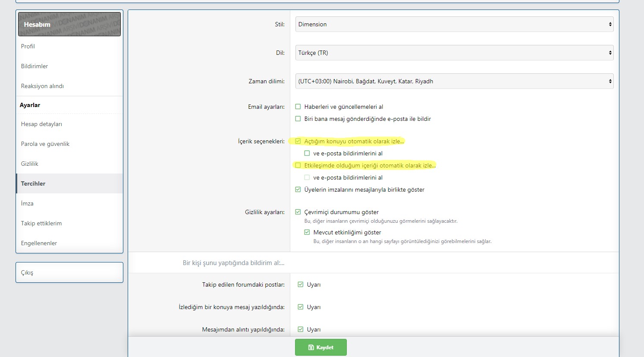Image resolution: width=644 pixels, height=357 pixels.
Task: Click the disk icon on Kaydet button
Action: pyautogui.click(x=311, y=348)
